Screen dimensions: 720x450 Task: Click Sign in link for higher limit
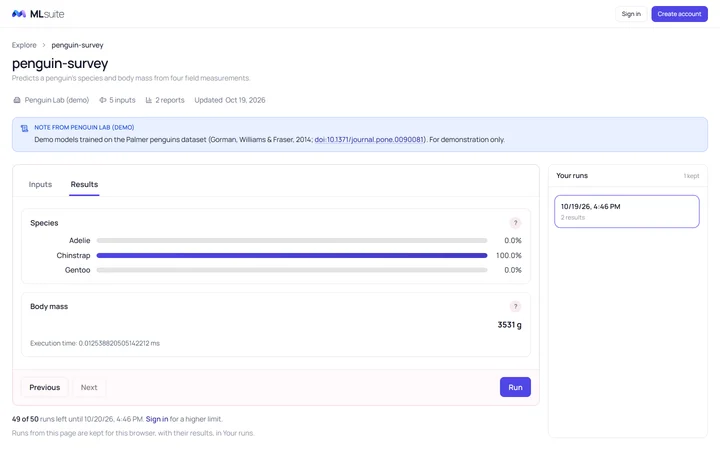click(x=157, y=419)
